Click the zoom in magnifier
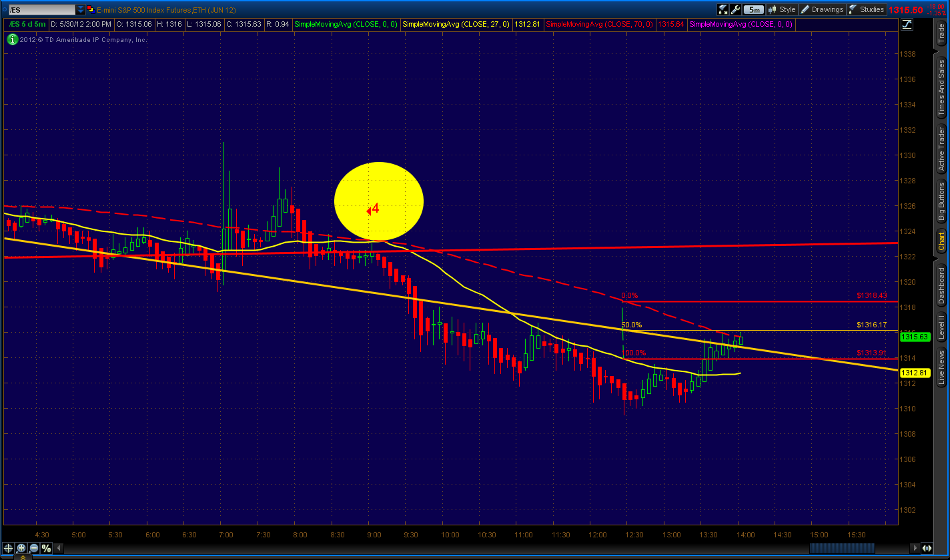 (22, 548)
